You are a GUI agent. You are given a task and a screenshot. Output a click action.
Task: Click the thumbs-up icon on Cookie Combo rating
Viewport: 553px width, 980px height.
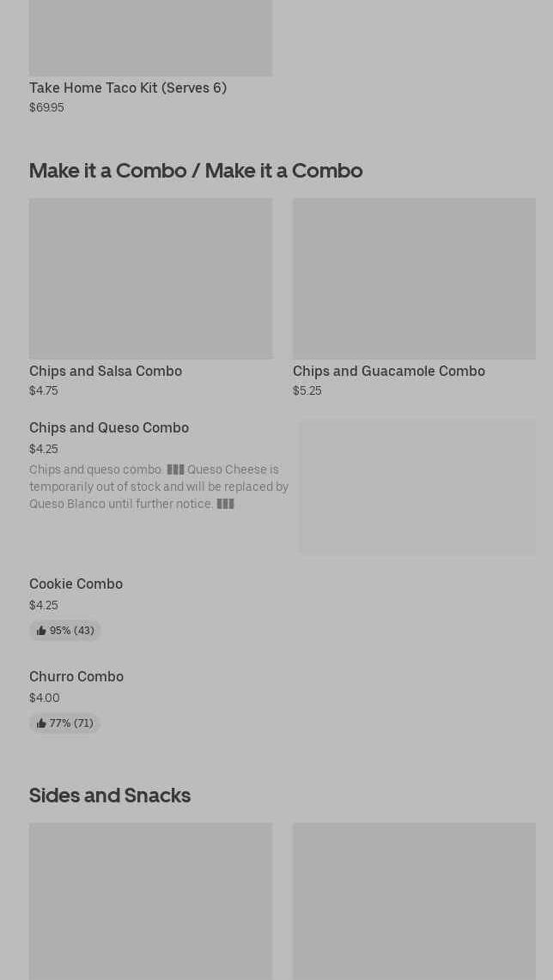(x=41, y=631)
